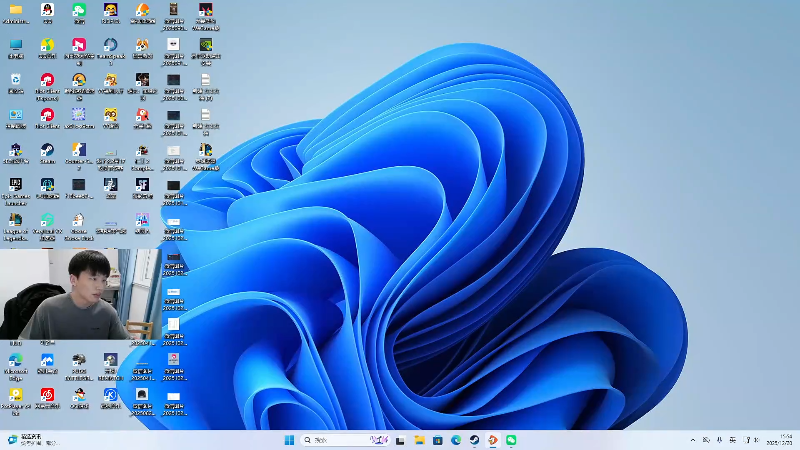The image size is (800, 450).
Task: Open the red NetEase Cloud Music desktop shortcut
Action: coord(47,395)
